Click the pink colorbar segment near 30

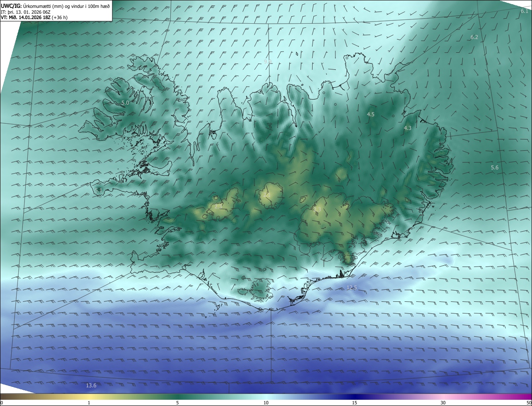pos(443,396)
